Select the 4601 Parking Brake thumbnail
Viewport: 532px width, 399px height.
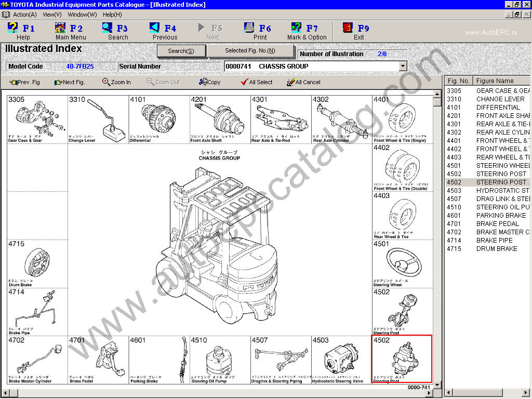159,361
